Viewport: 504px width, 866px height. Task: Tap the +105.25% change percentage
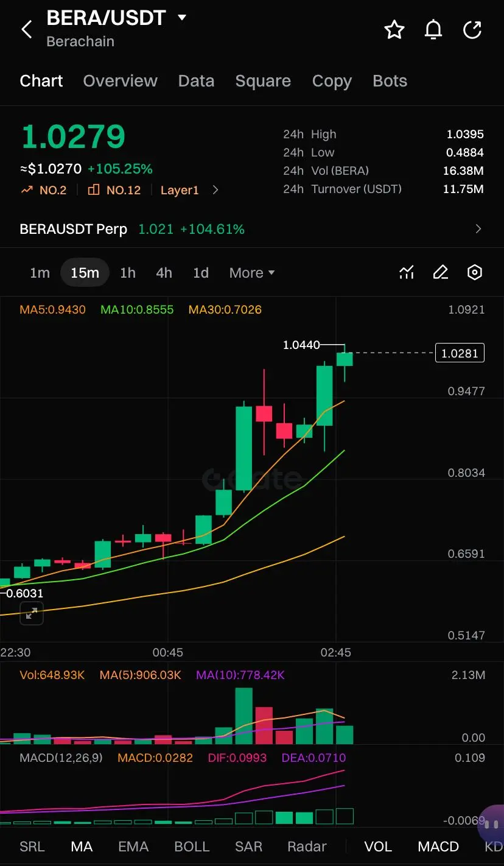coord(120,169)
